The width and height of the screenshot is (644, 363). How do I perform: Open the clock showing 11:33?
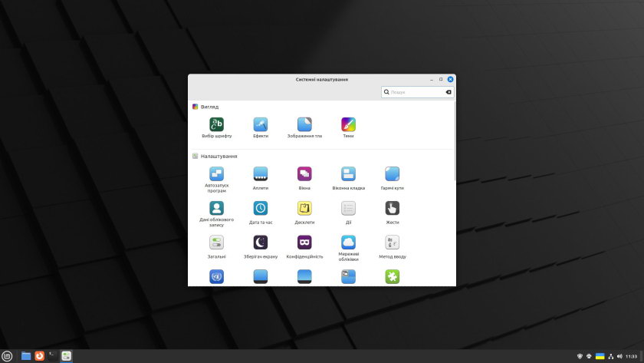[x=631, y=356]
